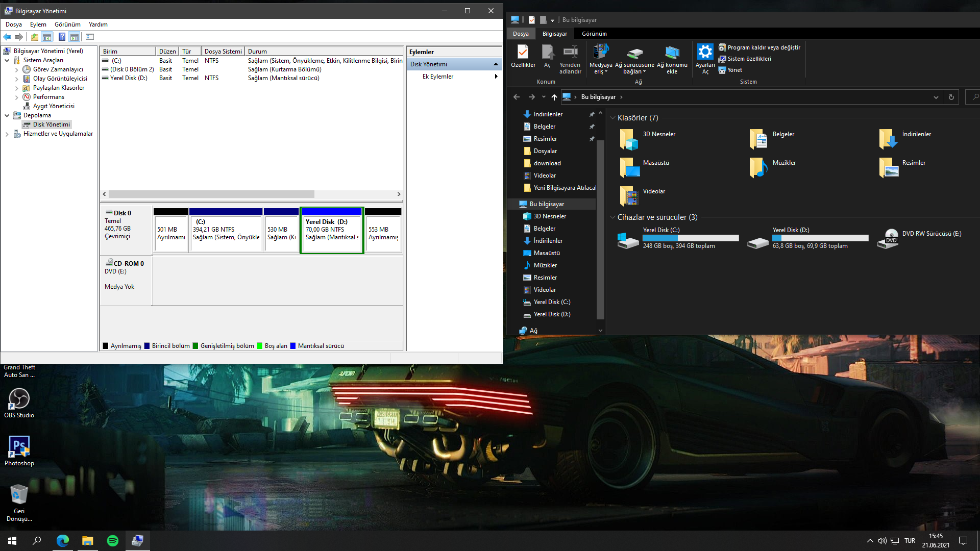The width and height of the screenshot is (980, 551).
Task: Open the address bar history dropdown
Action: 936,97
